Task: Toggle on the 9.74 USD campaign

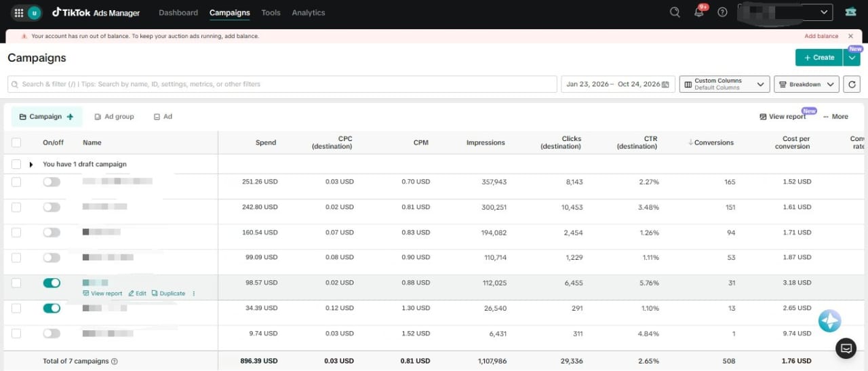Action: coord(52,333)
